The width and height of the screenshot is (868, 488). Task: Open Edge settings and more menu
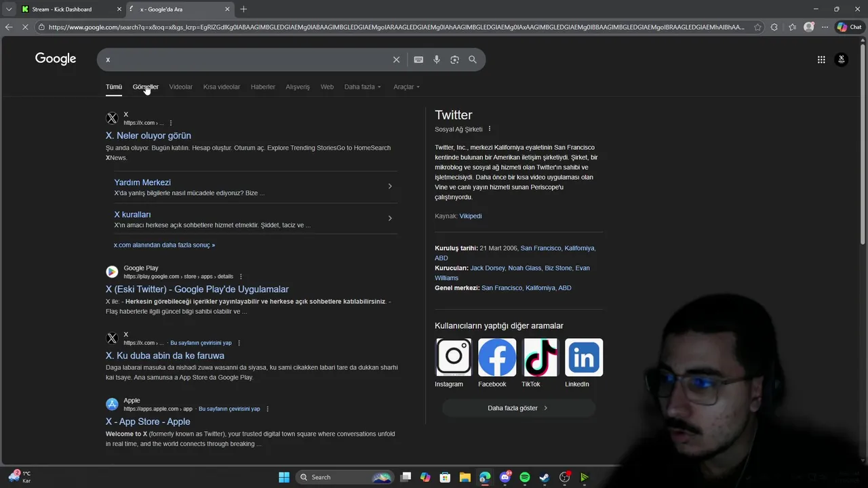click(x=825, y=27)
